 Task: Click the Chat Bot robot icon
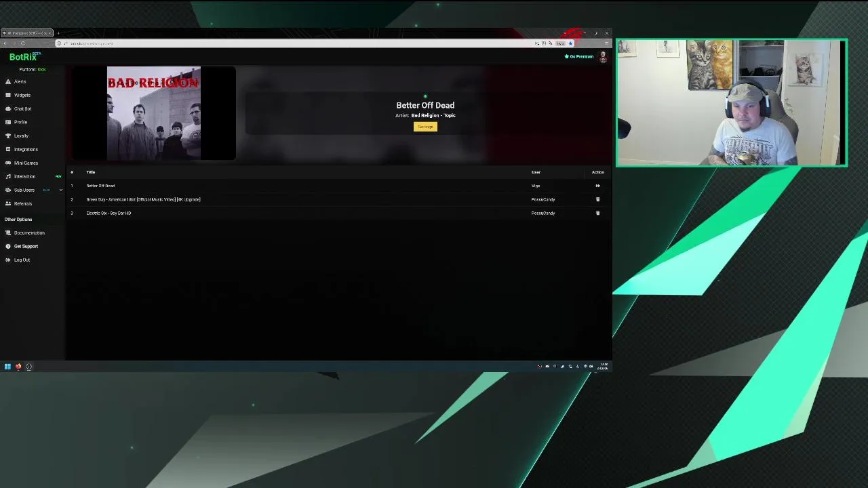pyautogui.click(x=8, y=108)
